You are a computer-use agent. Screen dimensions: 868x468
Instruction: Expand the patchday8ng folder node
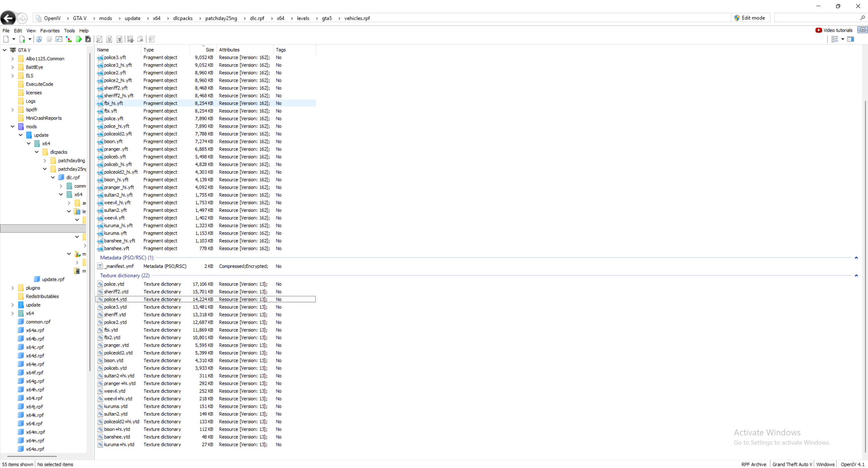pyautogui.click(x=45, y=160)
